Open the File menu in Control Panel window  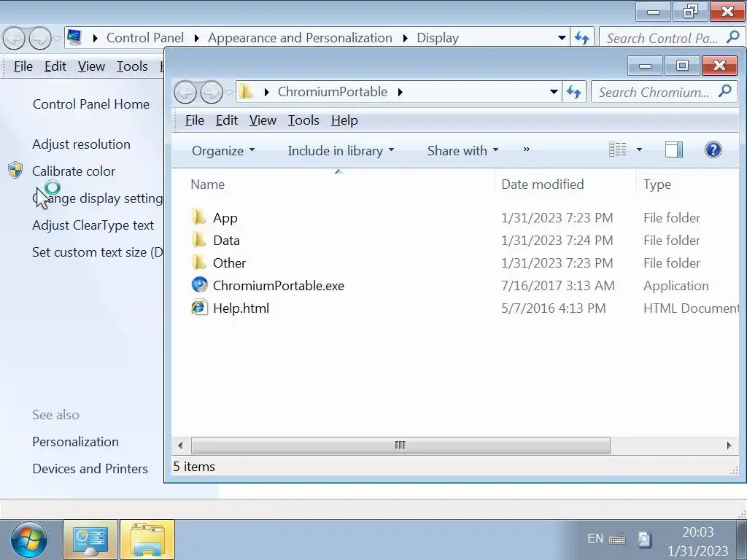(x=23, y=66)
